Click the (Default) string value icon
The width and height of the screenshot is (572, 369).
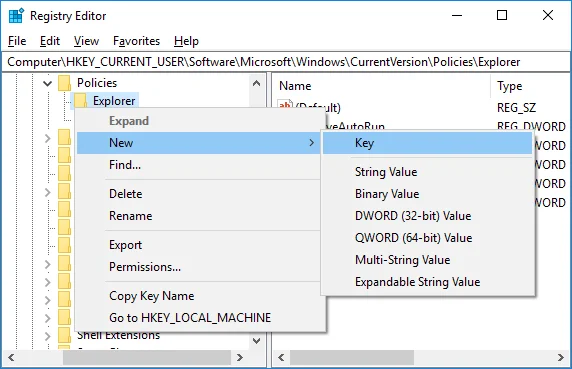click(285, 105)
